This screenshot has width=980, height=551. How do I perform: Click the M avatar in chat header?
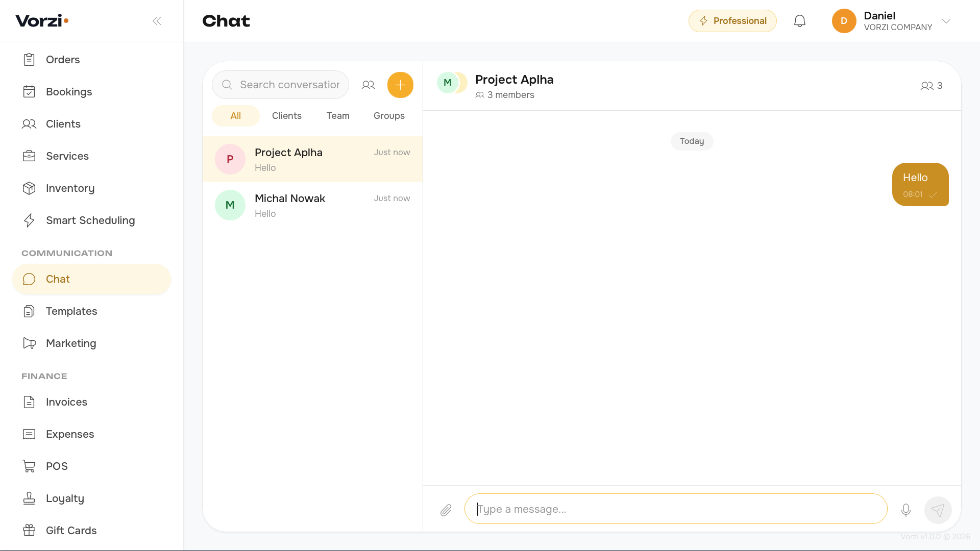point(448,83)
